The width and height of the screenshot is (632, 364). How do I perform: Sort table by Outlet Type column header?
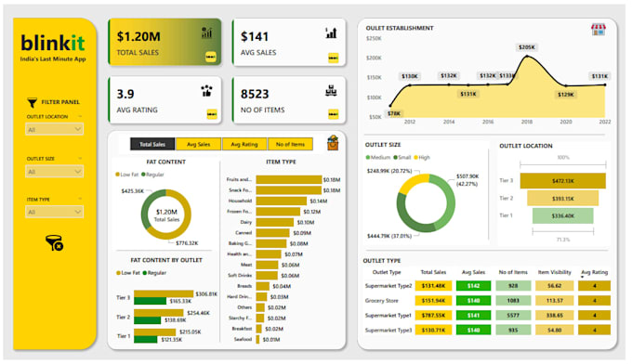click(387, 272)
